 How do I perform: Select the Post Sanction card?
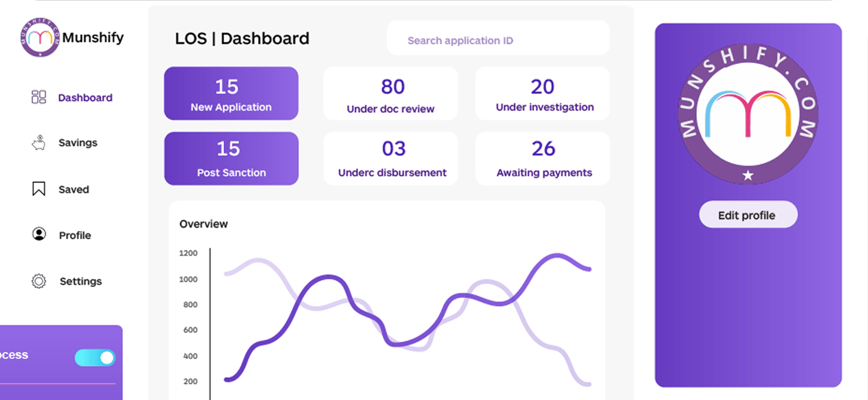tap(231, 158)
